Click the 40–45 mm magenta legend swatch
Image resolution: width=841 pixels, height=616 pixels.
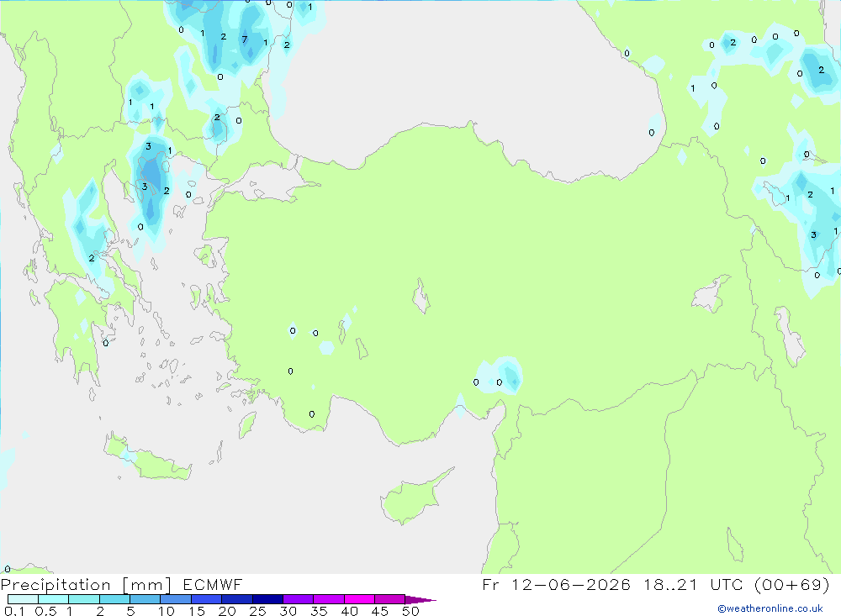pos(359,599)
